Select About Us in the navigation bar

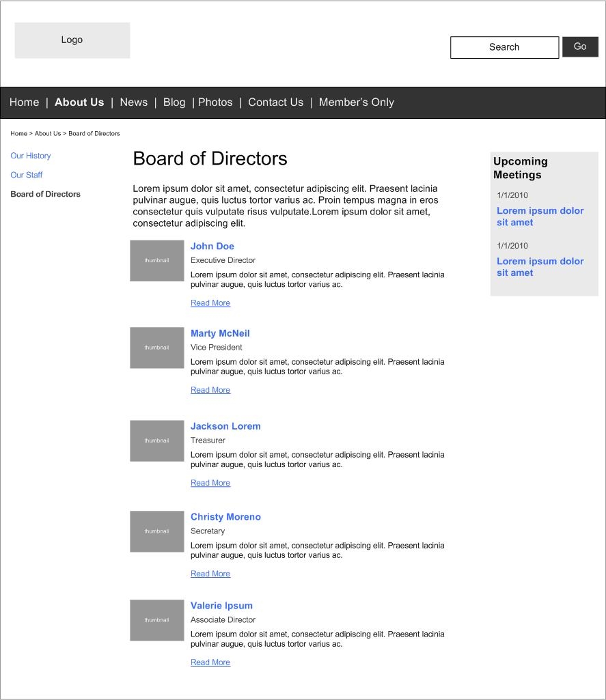click(x=79, y=102)
